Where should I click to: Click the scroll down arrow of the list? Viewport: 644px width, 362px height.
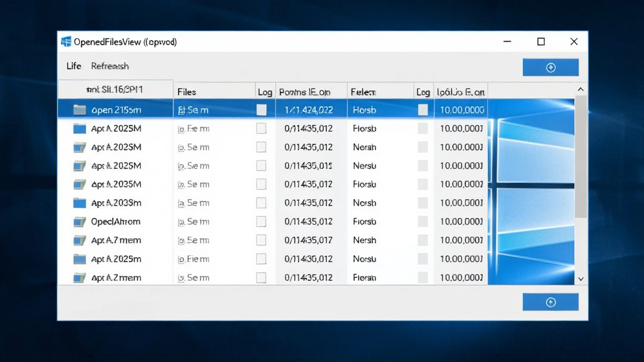tap(580, 279)
